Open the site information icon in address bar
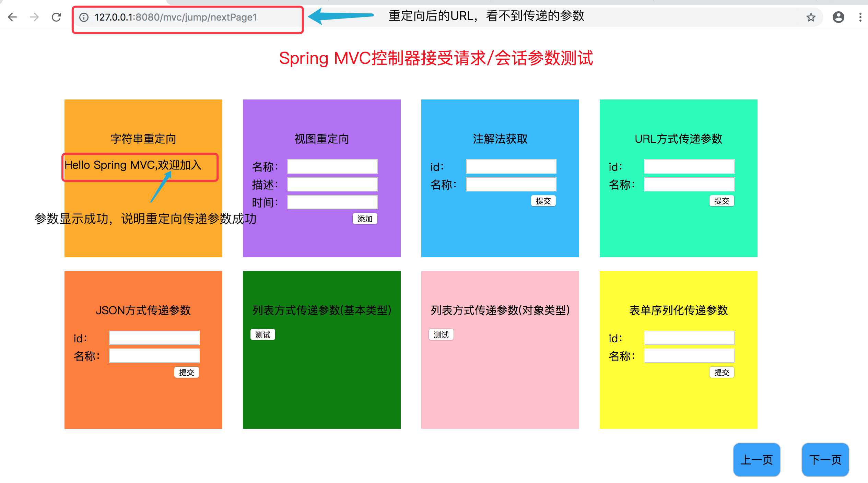The image size is (868, 483). [x=84, y=17]
